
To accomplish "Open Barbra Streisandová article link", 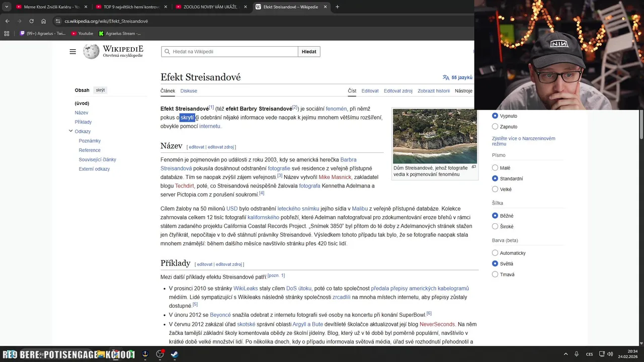I will (258, 164).
